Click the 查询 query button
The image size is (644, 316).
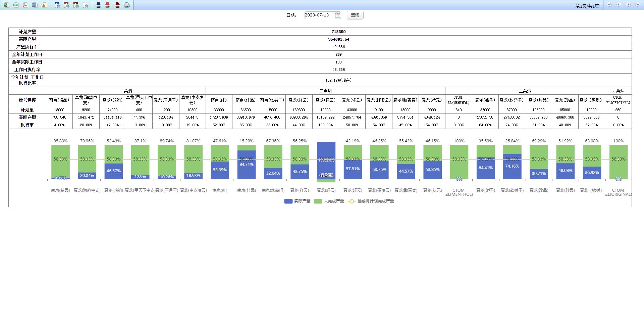click(355, 15)
